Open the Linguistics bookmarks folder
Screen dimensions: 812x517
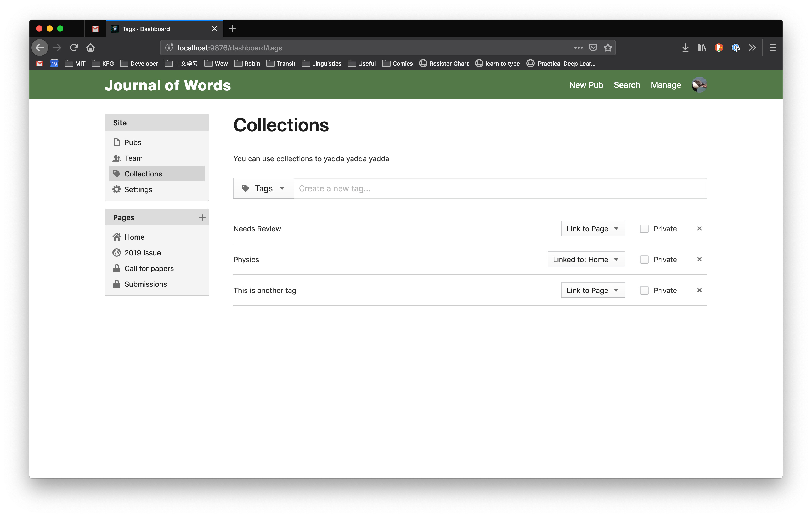click(x=321, y=63)
